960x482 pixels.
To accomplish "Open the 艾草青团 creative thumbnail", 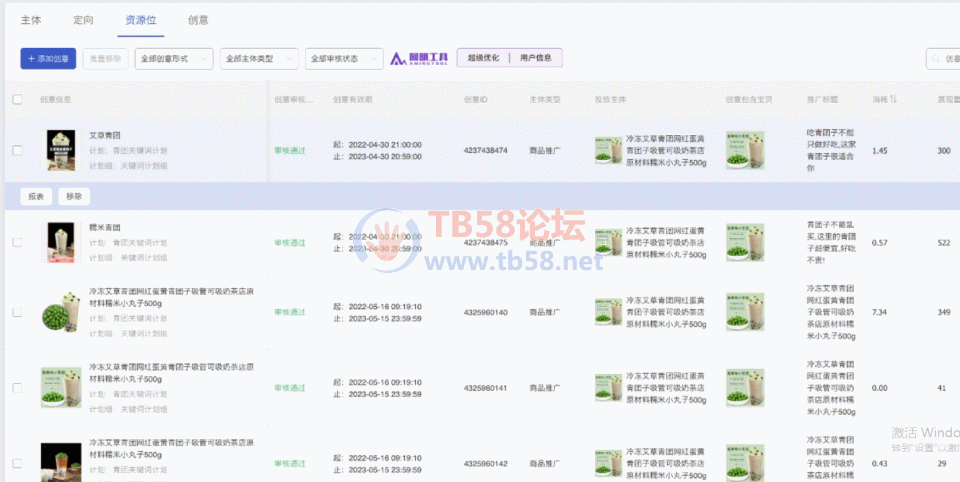I will tap(61, 150).
